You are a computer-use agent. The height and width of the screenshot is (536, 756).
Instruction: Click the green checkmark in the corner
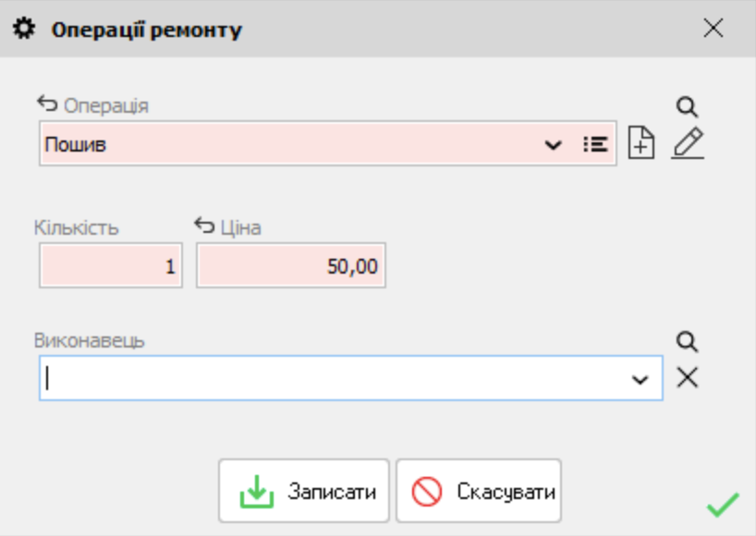tap(723, 506)
